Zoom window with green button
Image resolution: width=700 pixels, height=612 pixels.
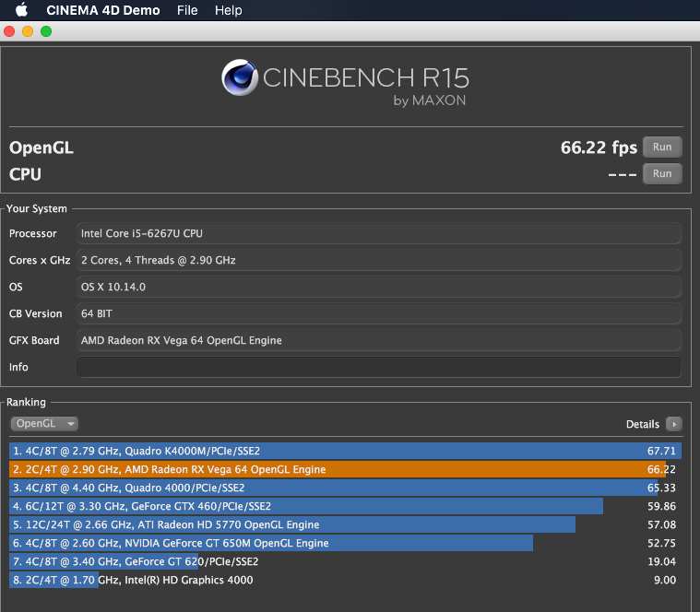(x=46, y=31)
